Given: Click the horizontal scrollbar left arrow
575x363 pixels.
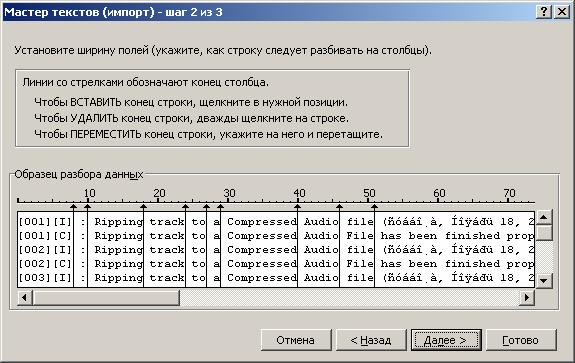Looking at the screenshot, I should click(24, 297).
